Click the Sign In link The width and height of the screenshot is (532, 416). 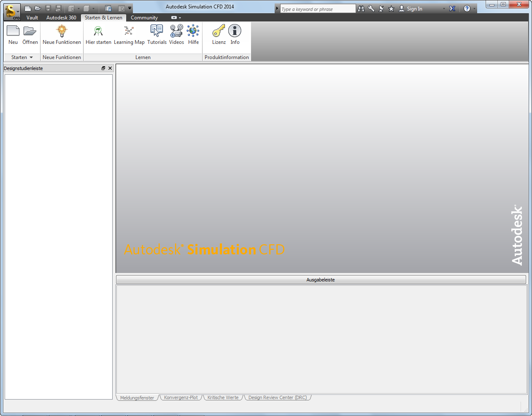[x=414, y=9]
